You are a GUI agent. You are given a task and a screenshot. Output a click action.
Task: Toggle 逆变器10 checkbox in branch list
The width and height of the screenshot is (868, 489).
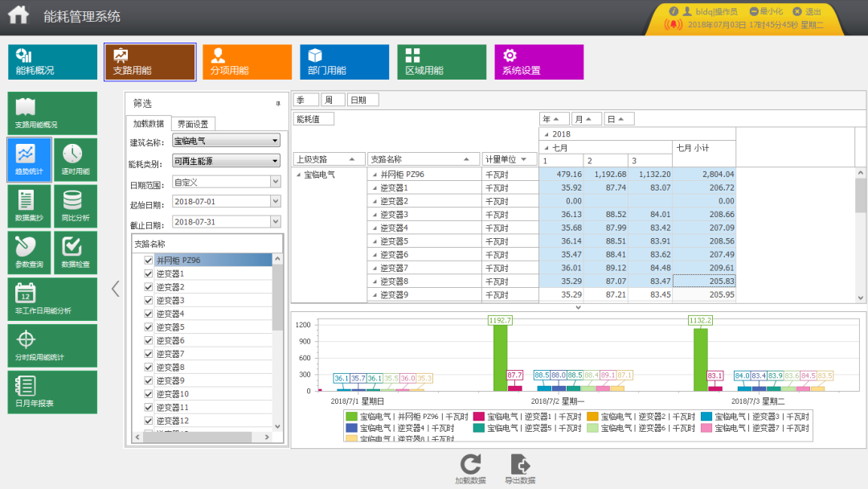(x=148, y=393)
